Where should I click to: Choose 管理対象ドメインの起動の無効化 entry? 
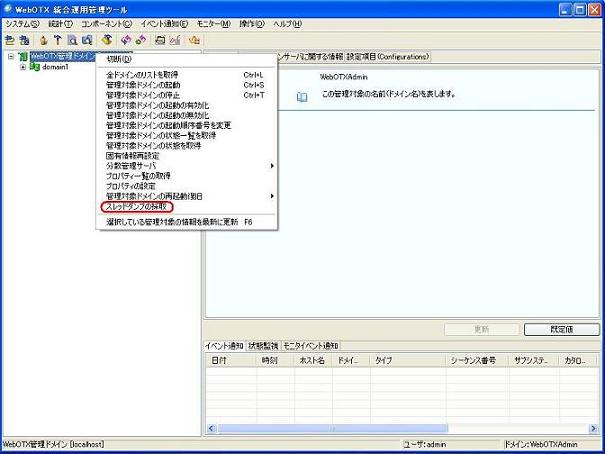(187, 115)
